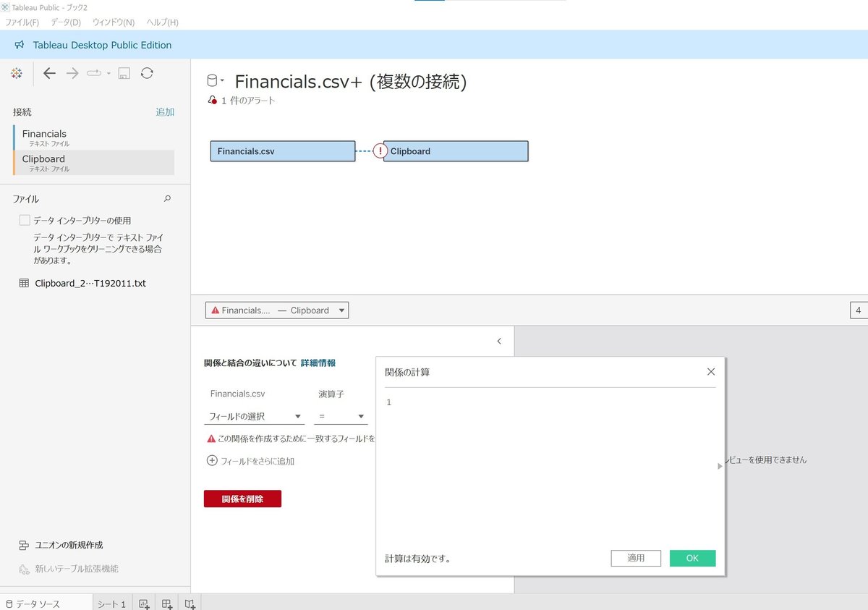Add a new story via tab icon
The width and height of the screenshot is (868, 610).
tap(190, 603)
